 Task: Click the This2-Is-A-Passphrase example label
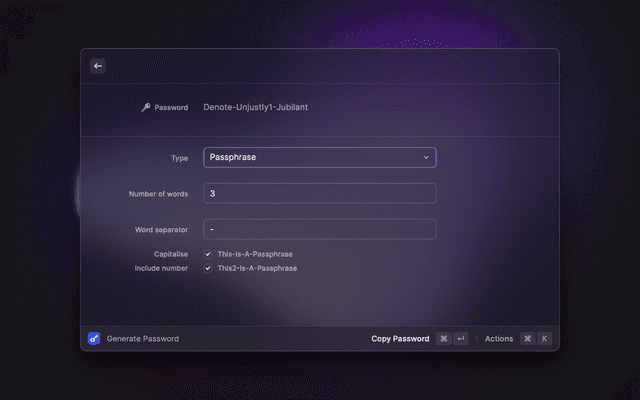[257, 268]
